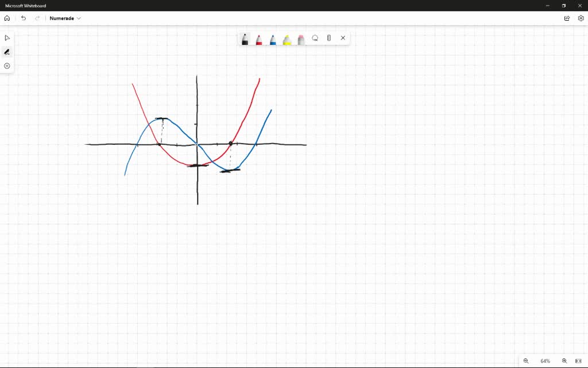Select the eraser tool

(328, 38)
